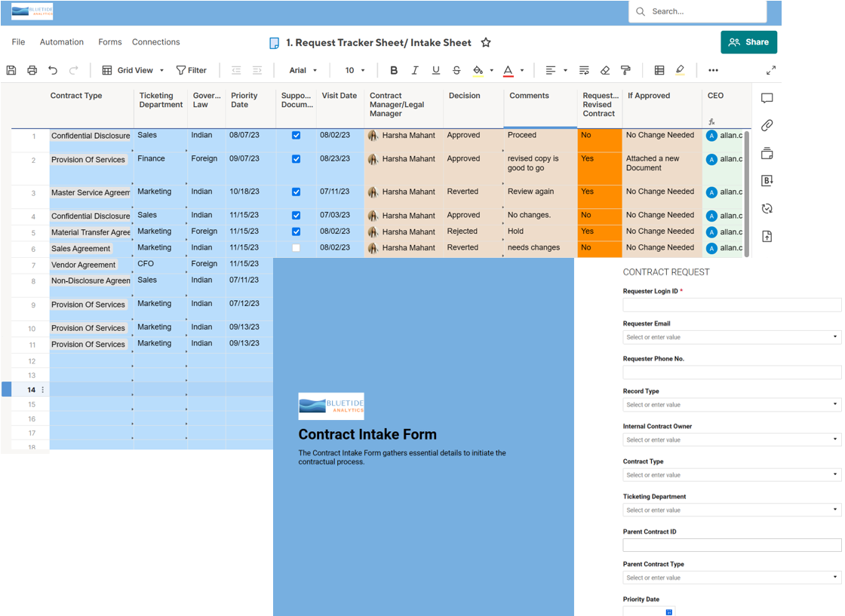Click the Save icon in toolbar
Viewport: 845px width, 616px height.
click(x=11, y=70)
